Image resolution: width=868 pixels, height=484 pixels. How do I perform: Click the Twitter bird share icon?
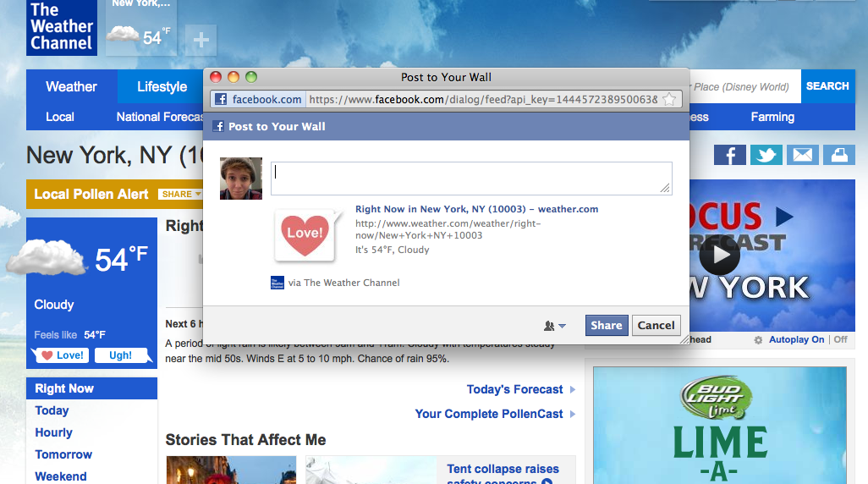click(x=766, y=155)
